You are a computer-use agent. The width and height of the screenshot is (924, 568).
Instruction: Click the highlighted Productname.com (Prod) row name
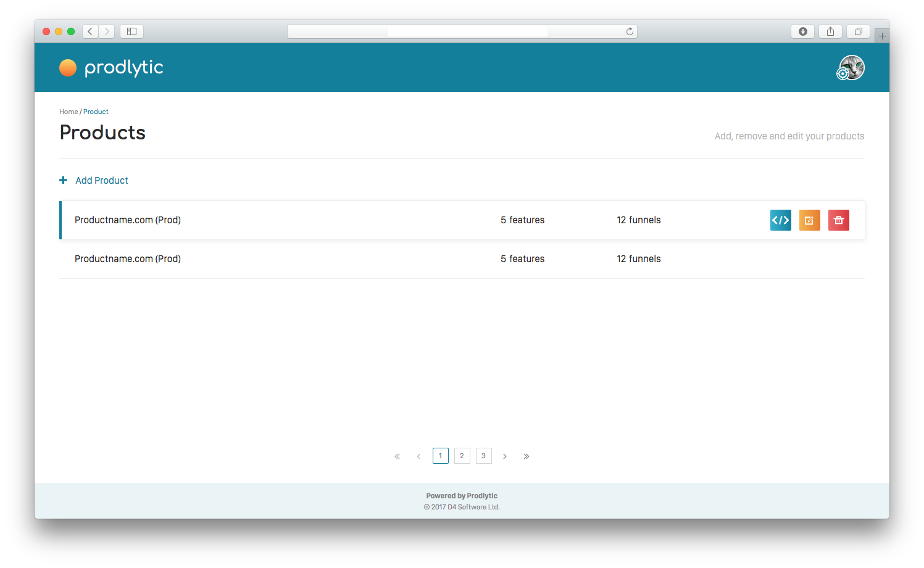(x=128, y=220)
